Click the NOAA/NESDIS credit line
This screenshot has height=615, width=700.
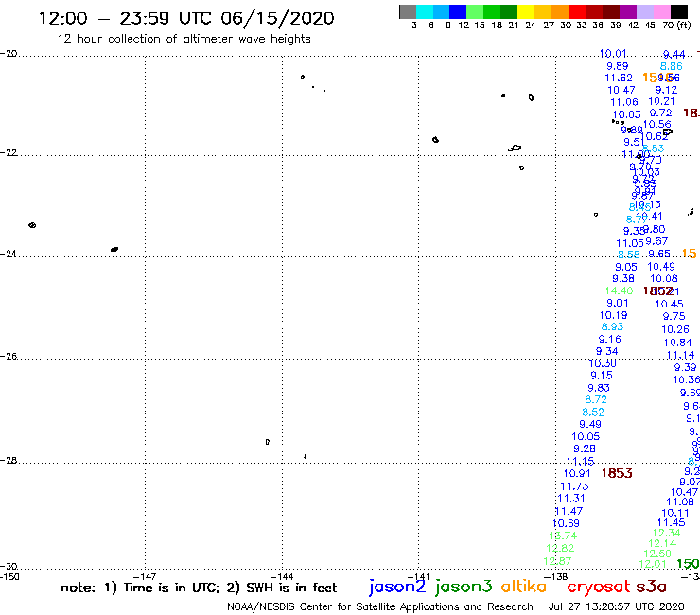pyautogui.click(x=380, y=606)
